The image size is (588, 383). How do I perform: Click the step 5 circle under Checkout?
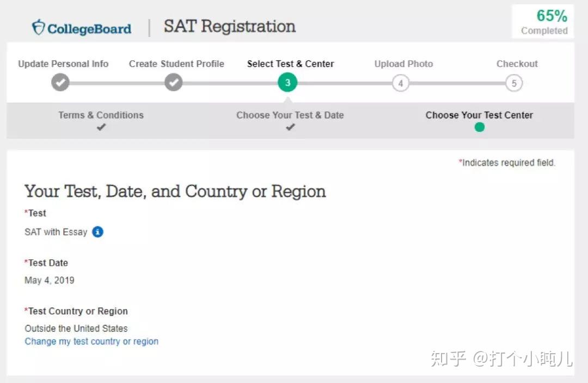(513, 83)
